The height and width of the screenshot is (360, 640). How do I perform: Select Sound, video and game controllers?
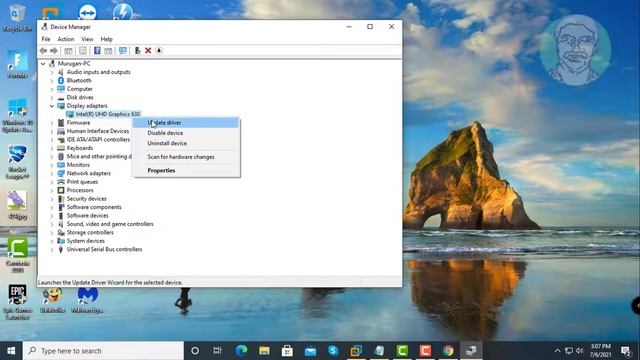(x=110, y=224)
